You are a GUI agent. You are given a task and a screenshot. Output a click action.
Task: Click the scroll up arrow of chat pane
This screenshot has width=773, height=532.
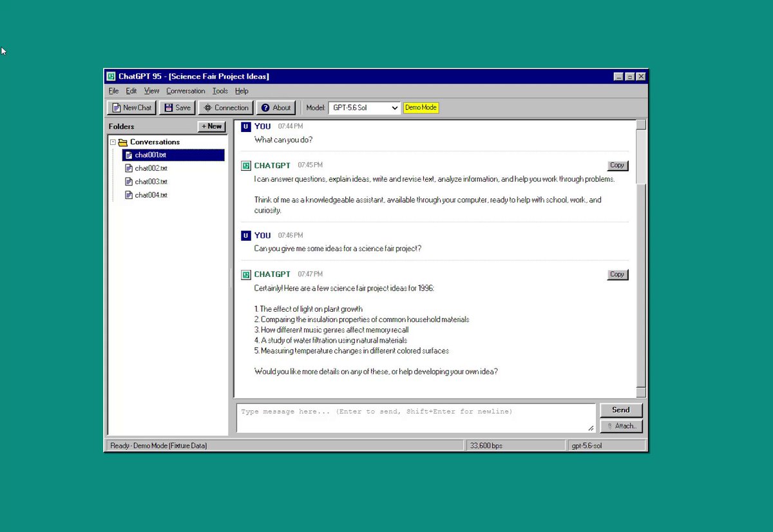point(641,124)
